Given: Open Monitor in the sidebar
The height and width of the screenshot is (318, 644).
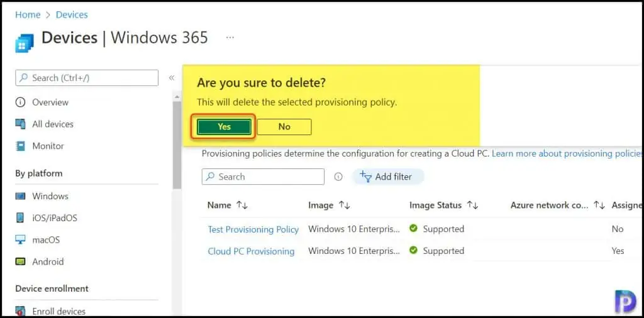Looking at the screenshot, I should (x=48, y=146).
